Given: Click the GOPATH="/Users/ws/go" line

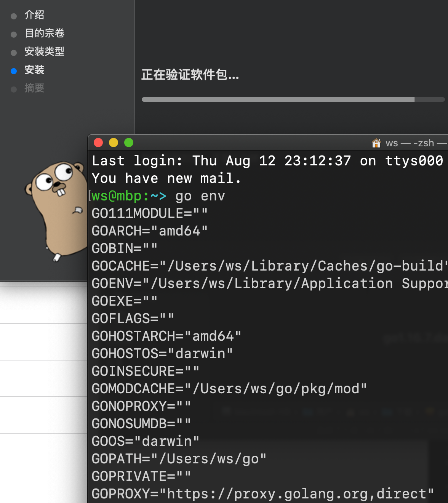Looking at the screenshot, I should [x=179, y=459].
